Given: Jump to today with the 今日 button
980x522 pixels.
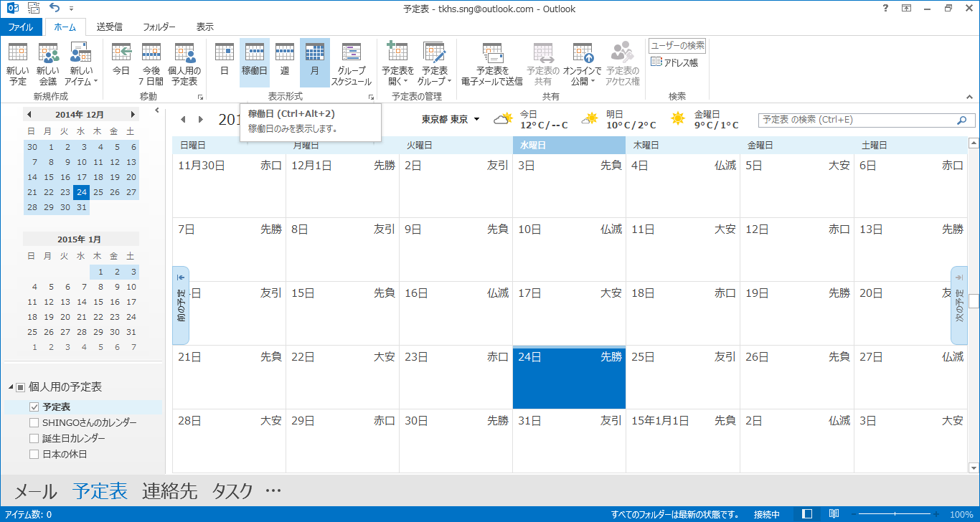Looking at the screenshot, I should (x=121, y=64).
